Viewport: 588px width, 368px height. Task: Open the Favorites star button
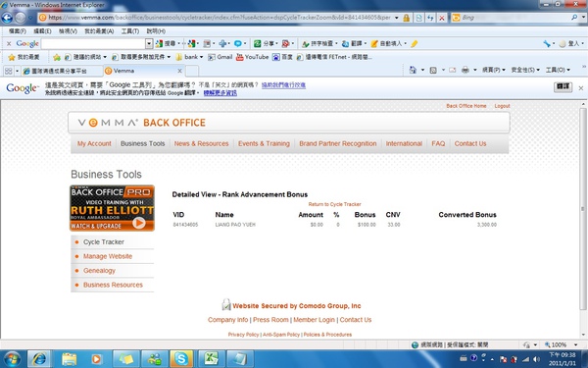tap(24, 57)
